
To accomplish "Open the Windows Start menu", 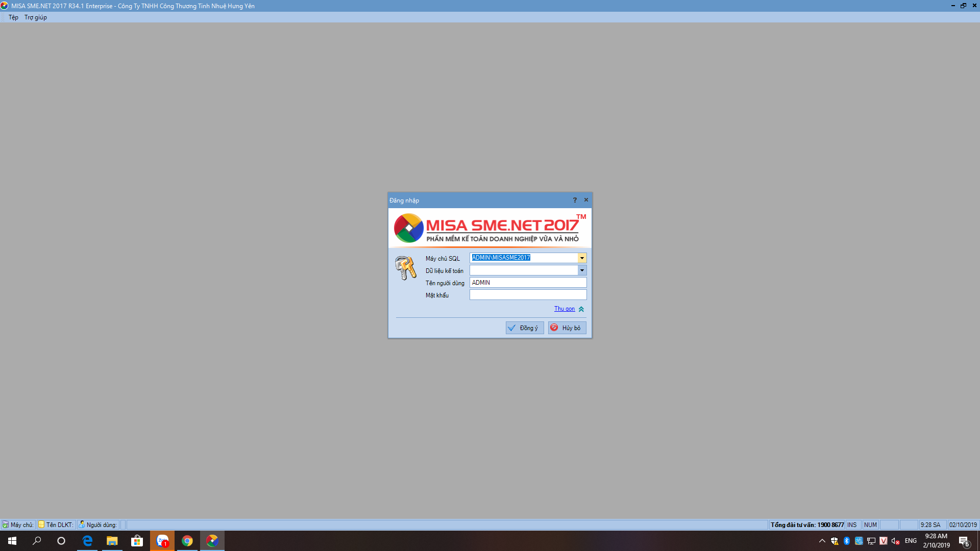I will [12, 541].
